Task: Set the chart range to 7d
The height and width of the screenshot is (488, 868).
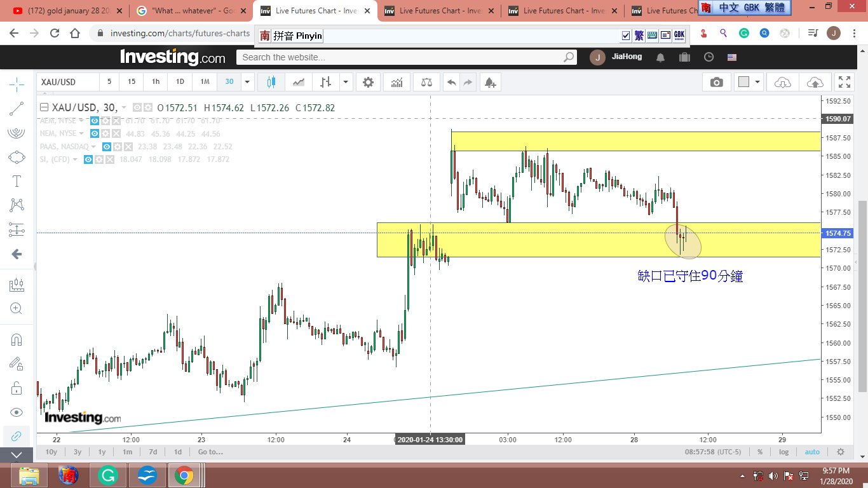Action: (x=153, y=452)
